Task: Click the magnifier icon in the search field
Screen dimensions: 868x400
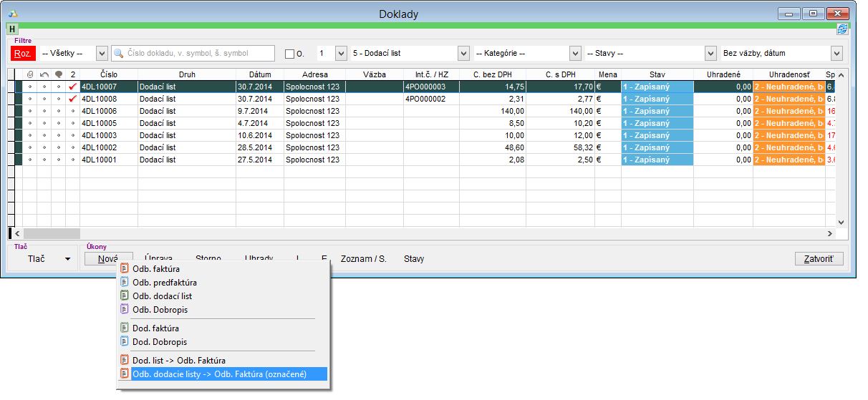Action: (120, 54)
